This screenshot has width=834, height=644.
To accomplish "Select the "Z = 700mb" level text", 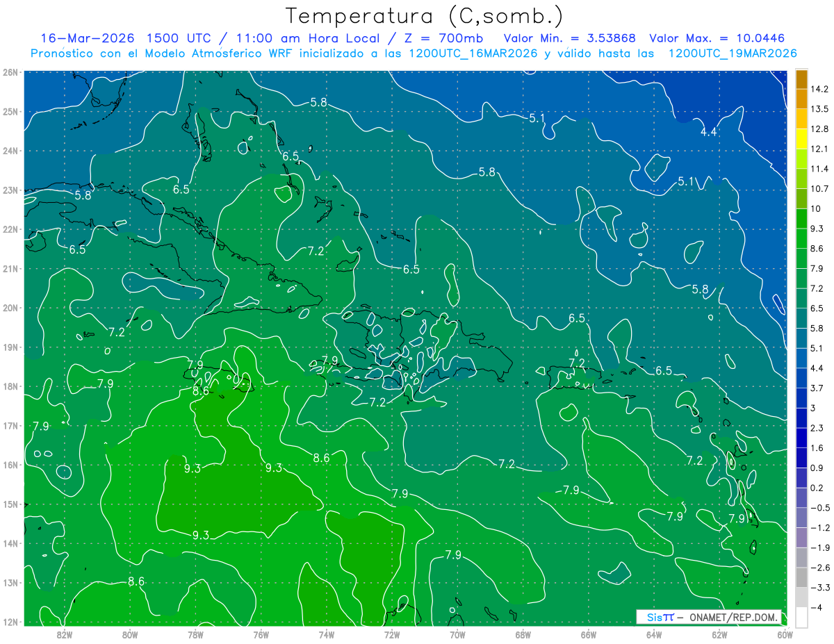I will (x=443, y=38).
